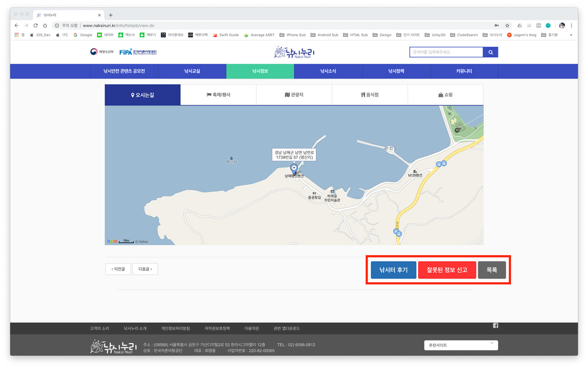Image resolution: width=588 pixels, height=368 pixels.
Task: Click the blue 낚시터 후기 button
Action: (x=393, y=270)
